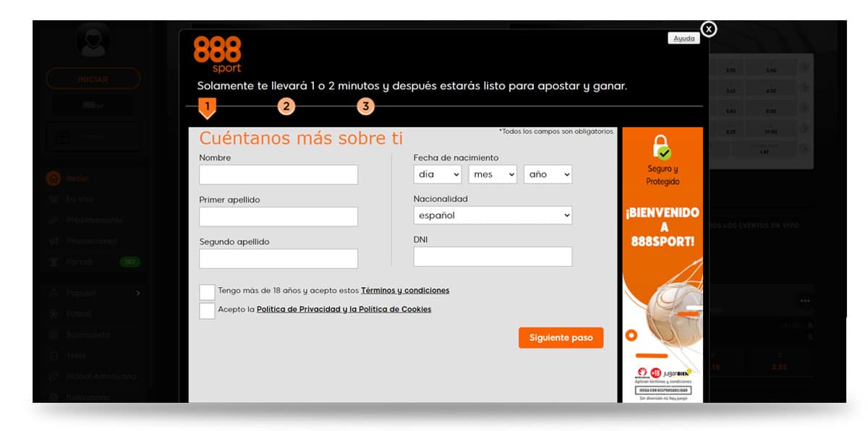Select Baloncesto in background sidebar
The image size is (868, 431).
(88, 335)
